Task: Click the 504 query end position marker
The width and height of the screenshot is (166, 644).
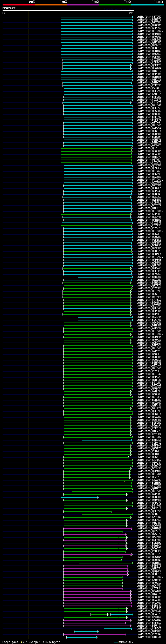Action: (x=131, y=13)
